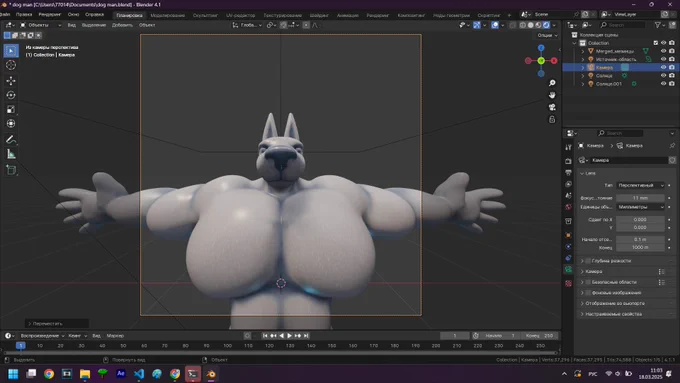
Task: Jump to the timeline end frame
Action: 306,336
